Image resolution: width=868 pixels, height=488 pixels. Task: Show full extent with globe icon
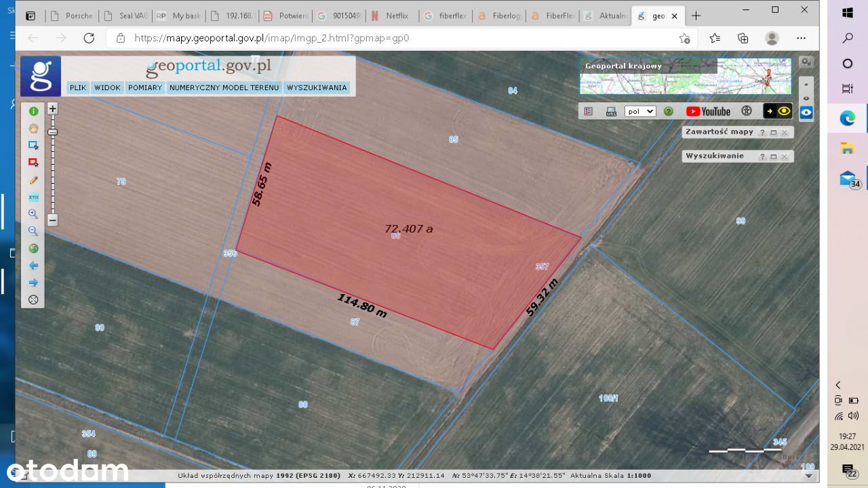[33, 249]
